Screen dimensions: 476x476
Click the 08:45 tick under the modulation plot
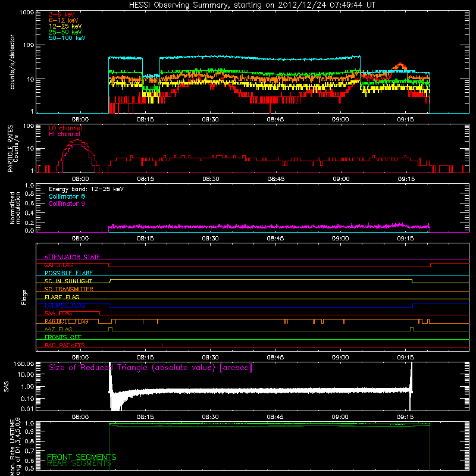click(275, 239)
